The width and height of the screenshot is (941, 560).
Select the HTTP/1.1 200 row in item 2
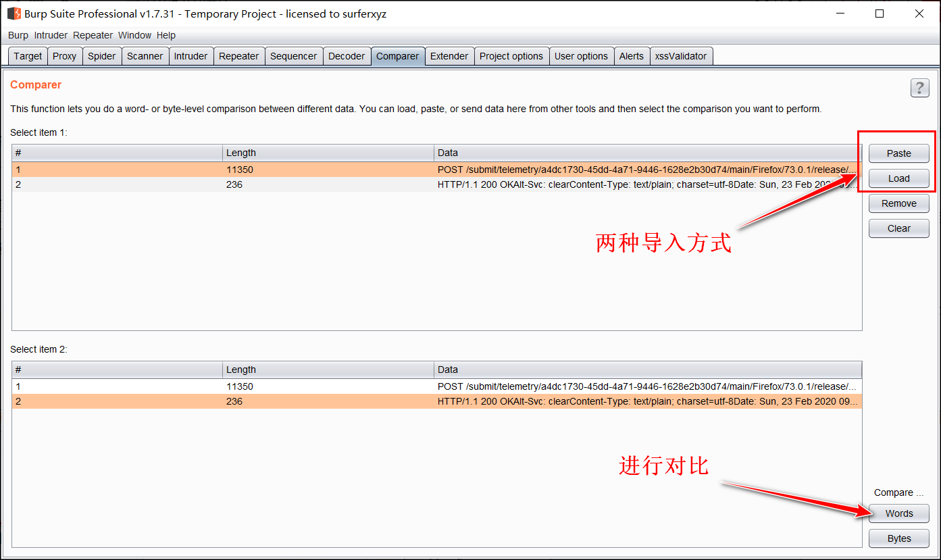[x=437, y=401]
